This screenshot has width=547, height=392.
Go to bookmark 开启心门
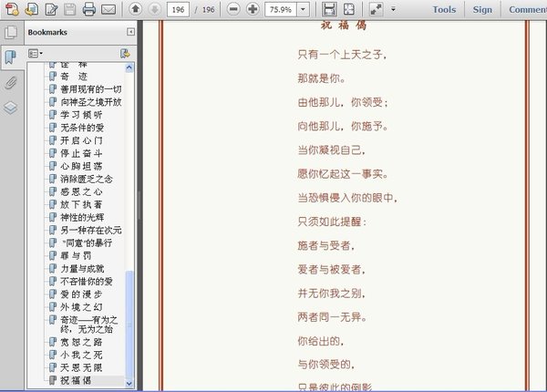coord(81,140)
